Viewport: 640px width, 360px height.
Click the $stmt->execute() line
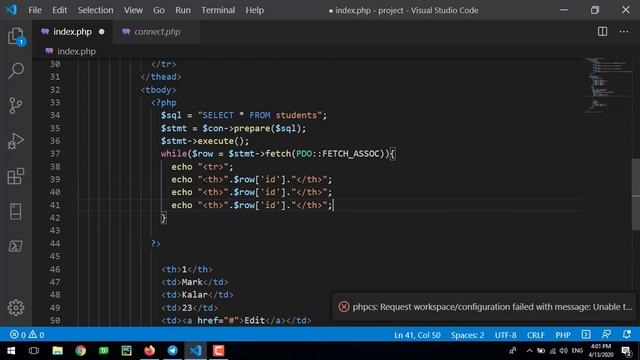[x=204, y=141]
